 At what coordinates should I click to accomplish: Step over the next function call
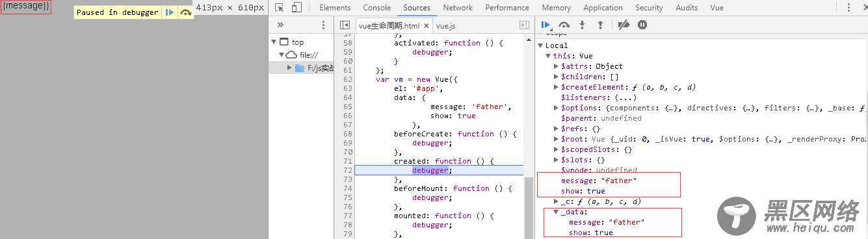[564, 25]
